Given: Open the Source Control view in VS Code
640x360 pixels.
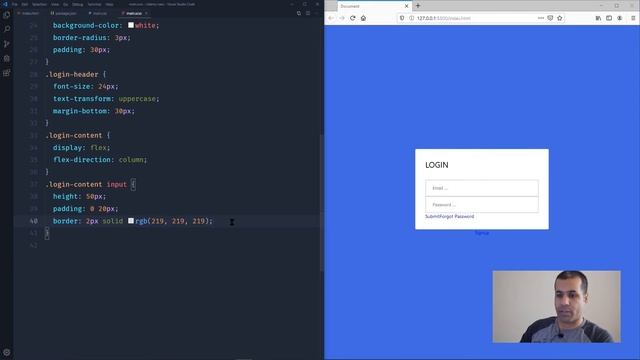Looking at the screenshot, I should (x=7, y=44).
